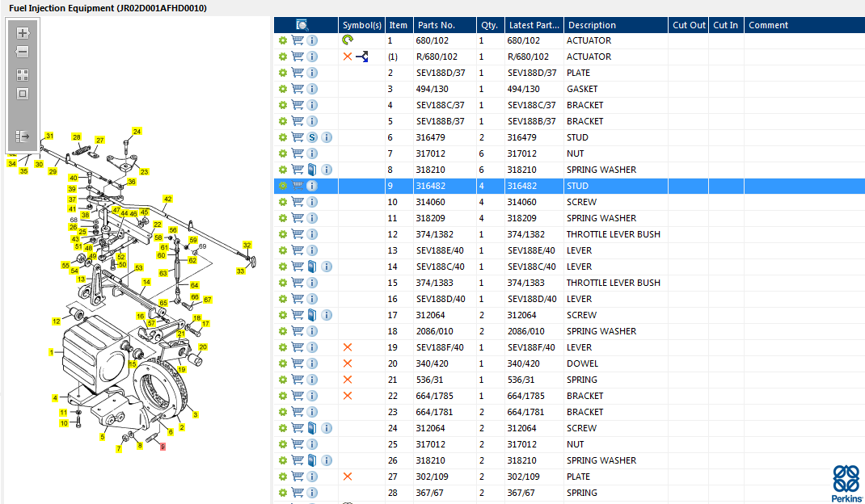This screenshot has width=865, height=504.
Task: Select the R/680/102 parts number cell
Action: pos(437,57)
